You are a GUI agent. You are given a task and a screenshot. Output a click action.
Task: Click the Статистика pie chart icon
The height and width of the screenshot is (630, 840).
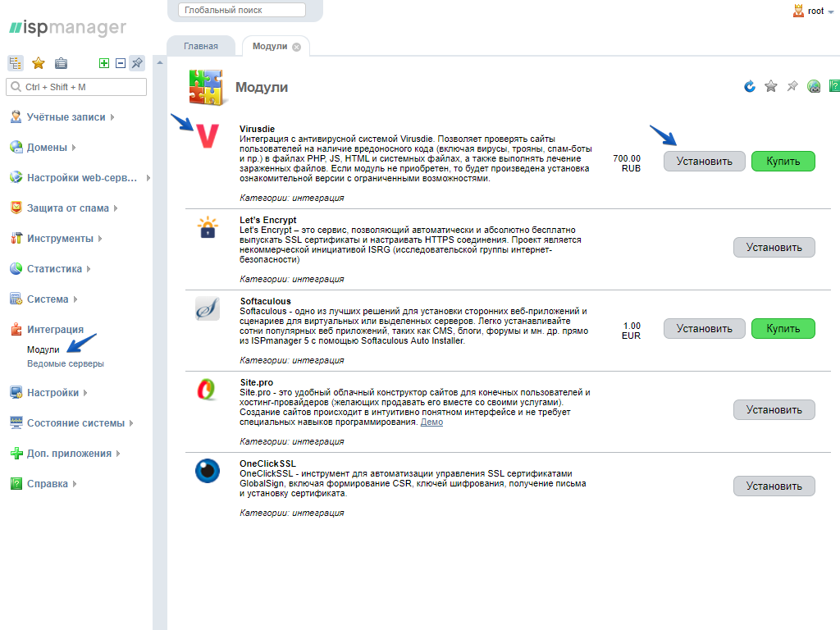pos(16,268)
